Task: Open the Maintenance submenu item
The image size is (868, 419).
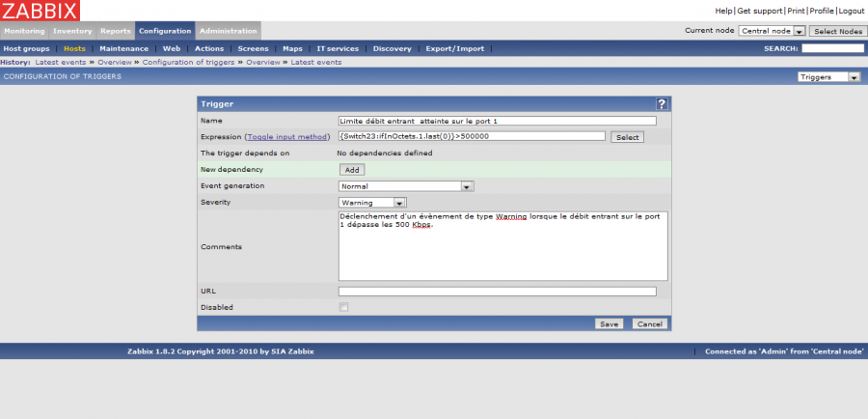Action: [x=124, y=49]
